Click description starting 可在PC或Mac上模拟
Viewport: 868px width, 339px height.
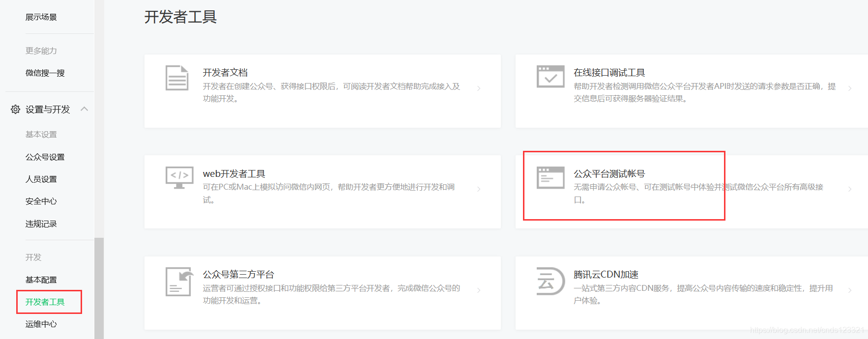click(329, 193)
